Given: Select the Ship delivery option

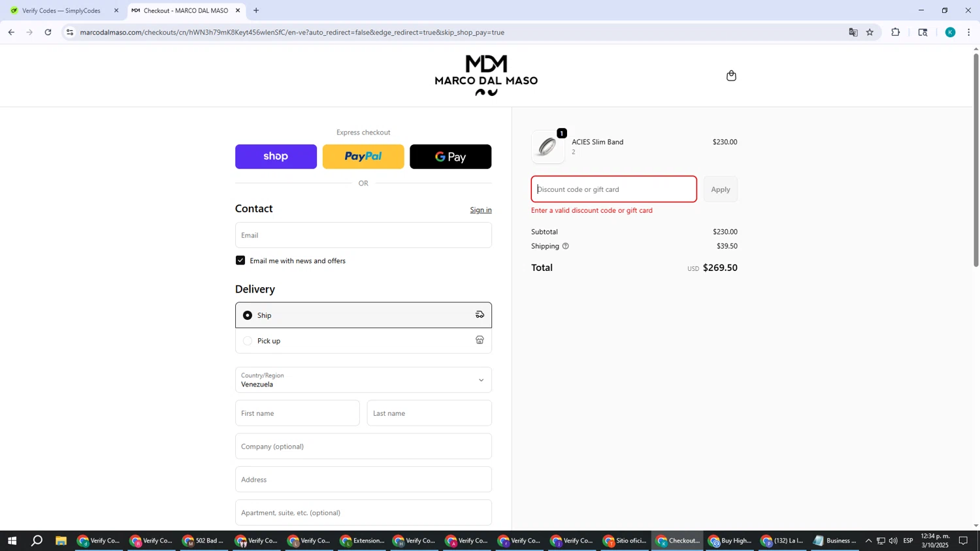Looking at the screenshot, I should [x=363, y=315].
